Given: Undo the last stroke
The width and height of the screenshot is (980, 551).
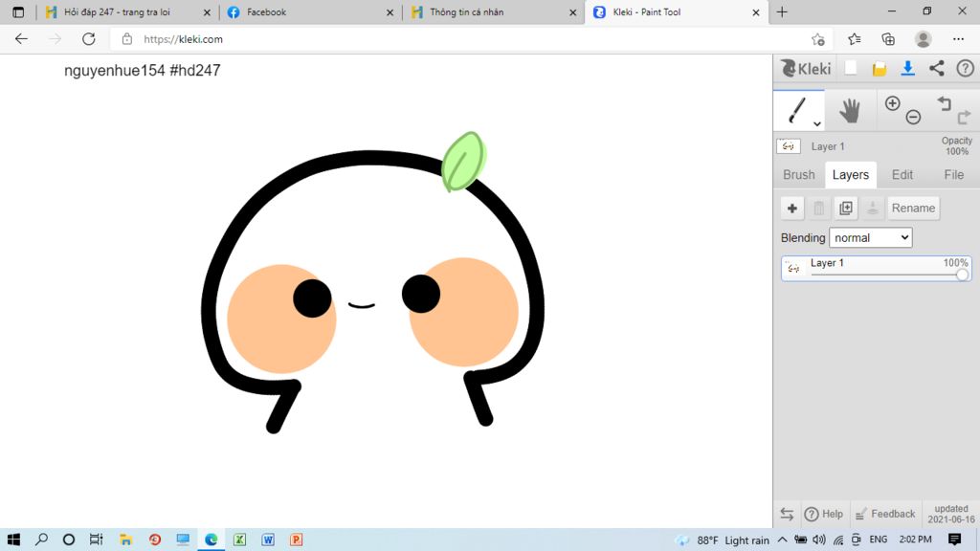Looking at the screenshot, I should point(944,103).
